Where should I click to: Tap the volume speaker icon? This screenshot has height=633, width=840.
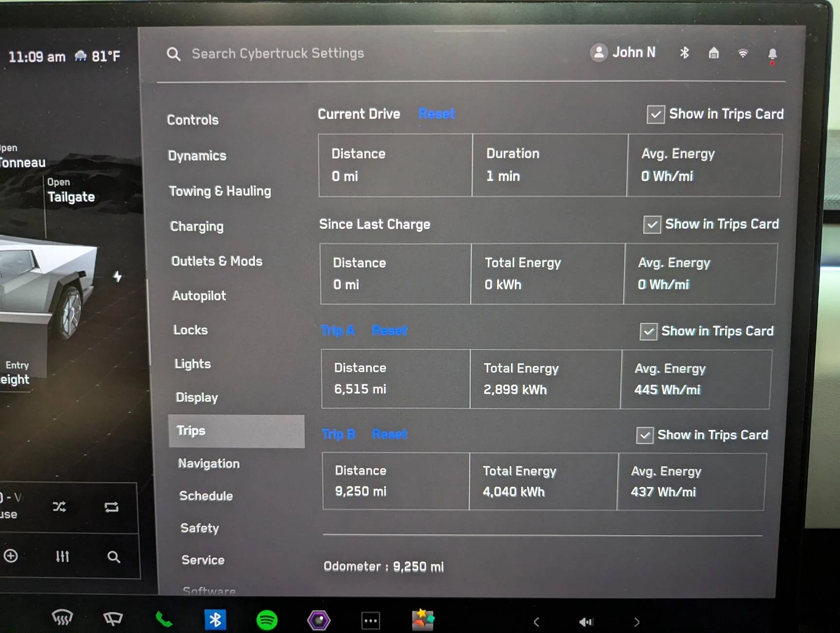(x=586, y=622)
